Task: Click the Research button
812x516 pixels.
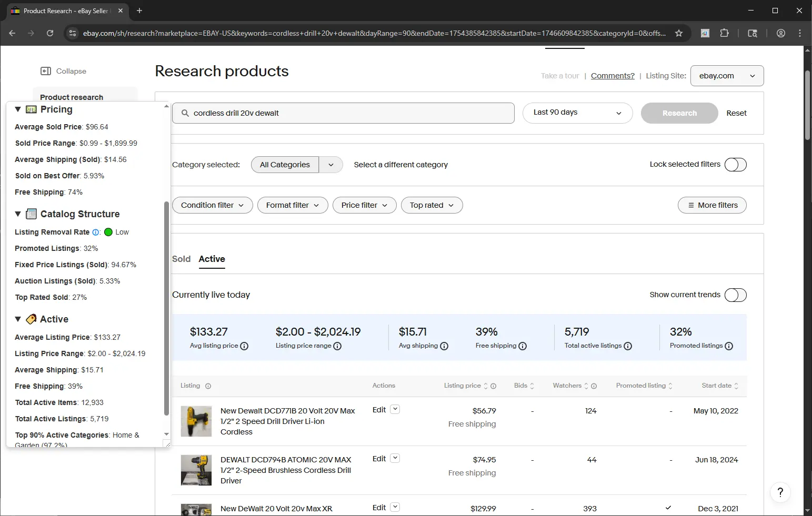Action: (x=679, y=113)
